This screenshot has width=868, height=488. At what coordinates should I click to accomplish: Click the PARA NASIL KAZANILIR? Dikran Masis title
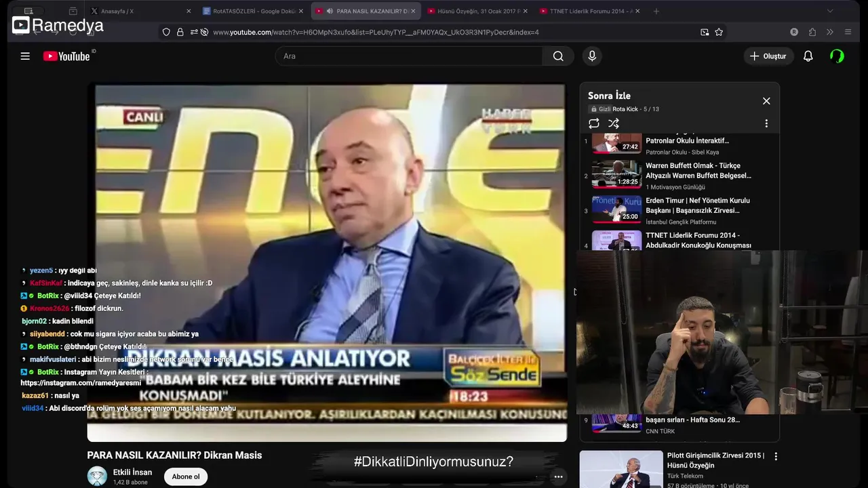[x=174, y=455]
